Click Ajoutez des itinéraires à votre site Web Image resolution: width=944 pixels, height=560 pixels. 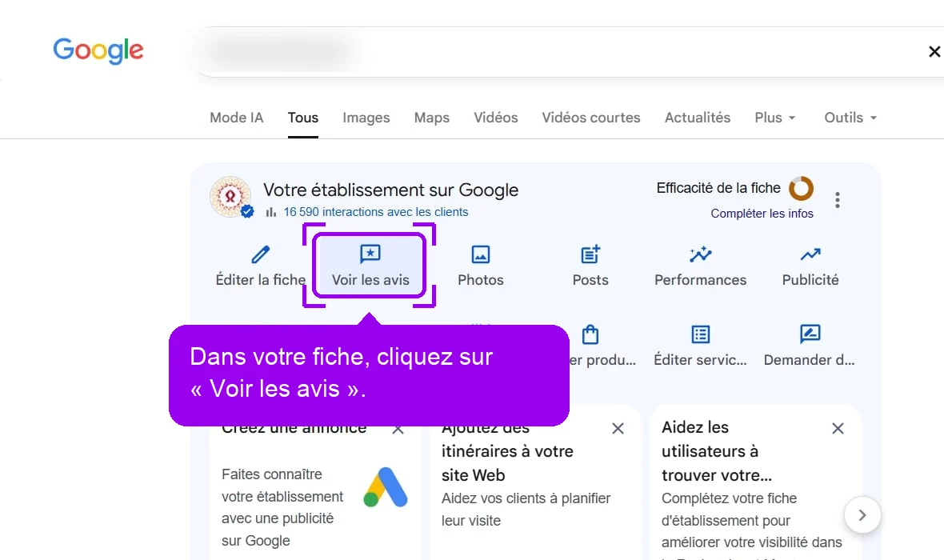tap(507, 452)
